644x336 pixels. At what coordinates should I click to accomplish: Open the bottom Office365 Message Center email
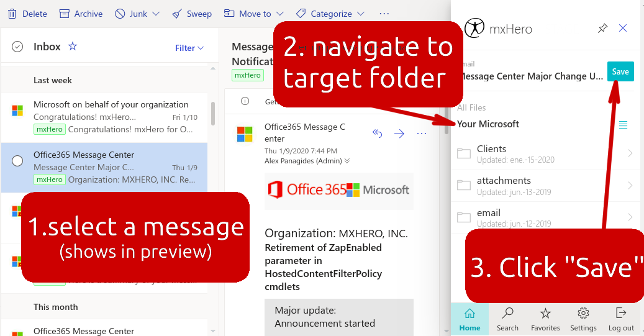104,329
